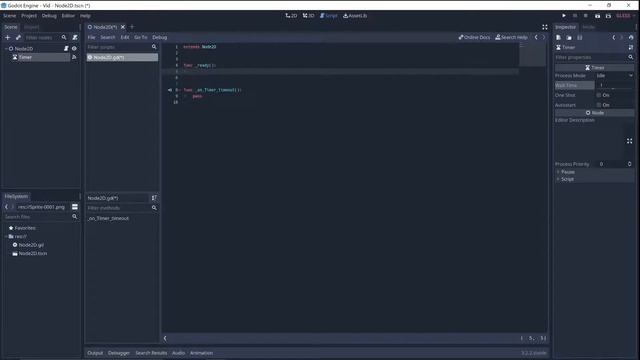
Task: Adjust the Process Priority stepper
Action: pyautogui.click(x=629, y=164)
